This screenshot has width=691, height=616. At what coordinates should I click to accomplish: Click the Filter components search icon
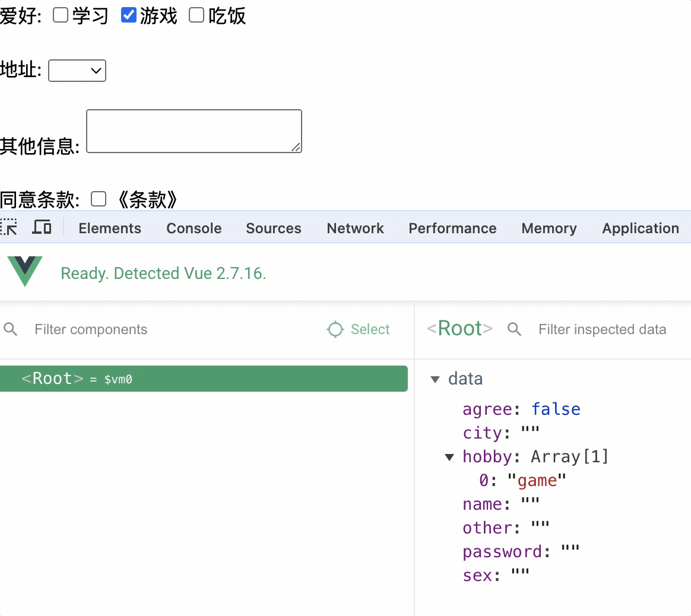click(11, 329)
